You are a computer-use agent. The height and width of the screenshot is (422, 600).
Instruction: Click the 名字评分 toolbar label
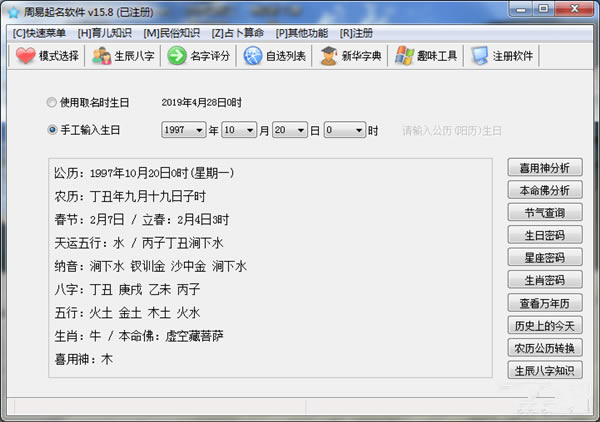point(210,56)
